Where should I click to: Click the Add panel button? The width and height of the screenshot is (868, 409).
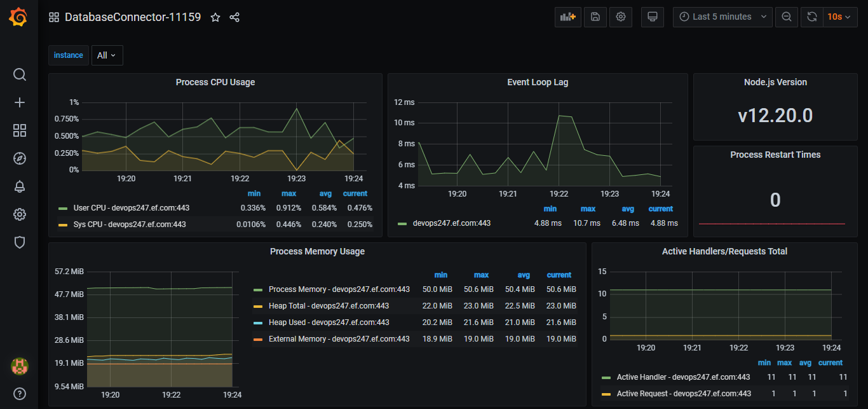click(567, 17)
